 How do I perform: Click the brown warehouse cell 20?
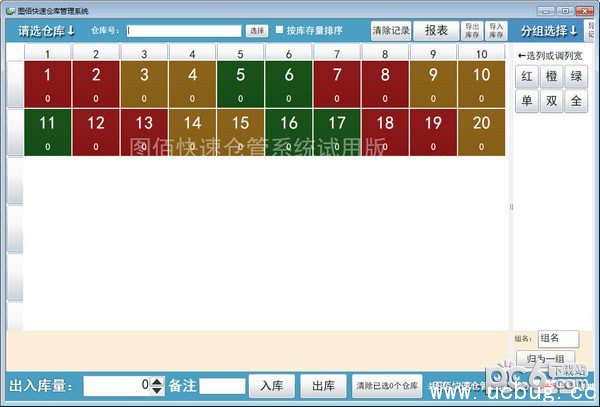481,133
